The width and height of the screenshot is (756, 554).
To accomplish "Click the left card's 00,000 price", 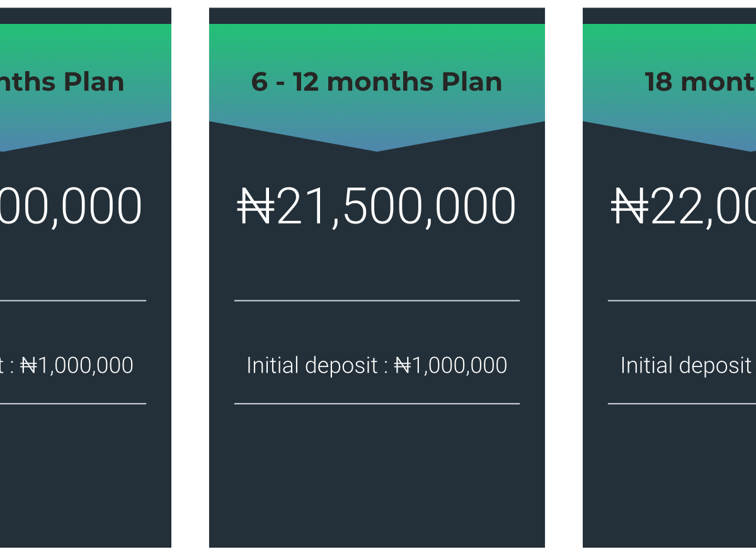I will [x=71, y=207].
